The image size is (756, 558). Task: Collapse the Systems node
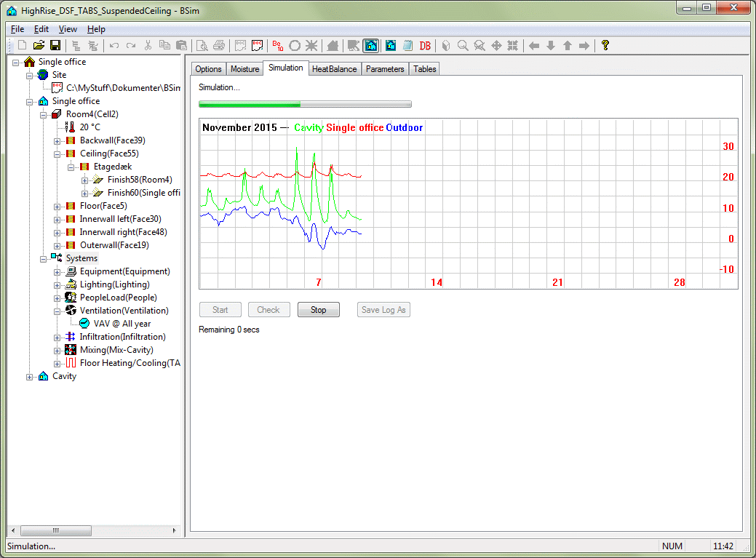[44, 259]
